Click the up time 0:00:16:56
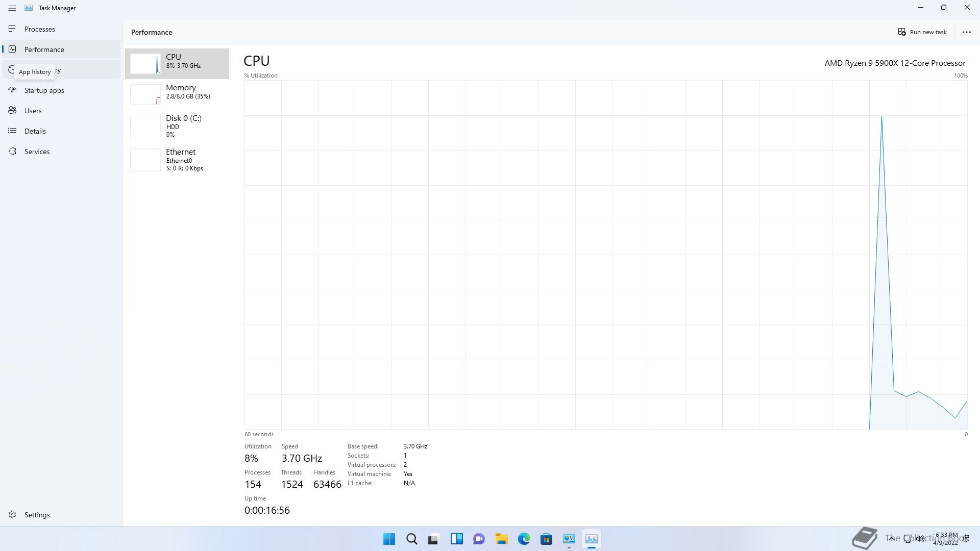The height and width of the screenshot is (551, 980). (x=267, y=510)
